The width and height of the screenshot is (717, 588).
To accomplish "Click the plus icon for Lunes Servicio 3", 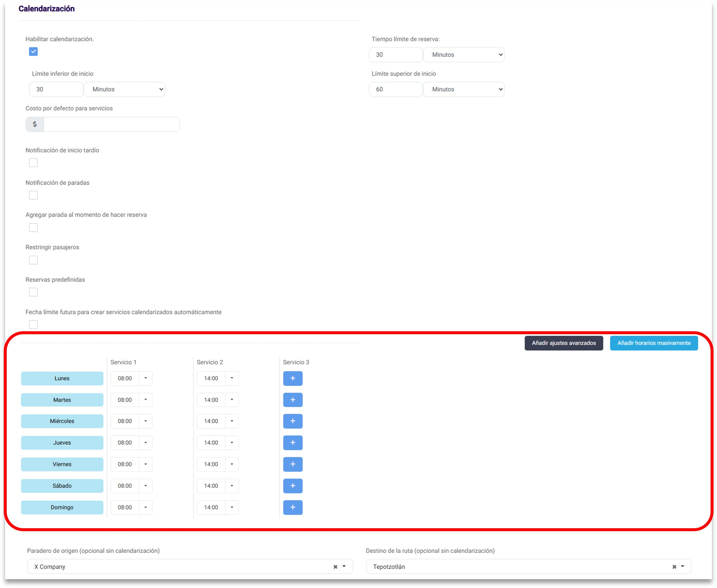I will [293, 378].
